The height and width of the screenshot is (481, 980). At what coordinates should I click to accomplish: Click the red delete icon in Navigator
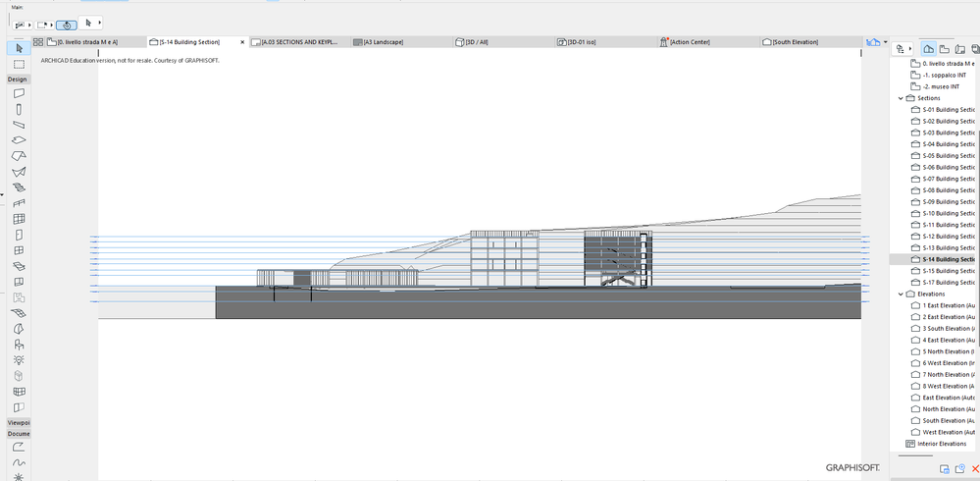975,469
